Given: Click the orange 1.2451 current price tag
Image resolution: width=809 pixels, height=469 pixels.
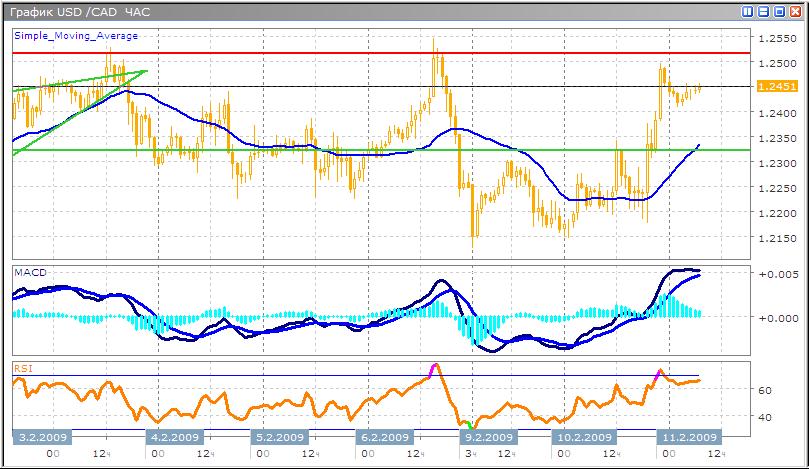Looking at the screenshot, I should tap(777, 87).
